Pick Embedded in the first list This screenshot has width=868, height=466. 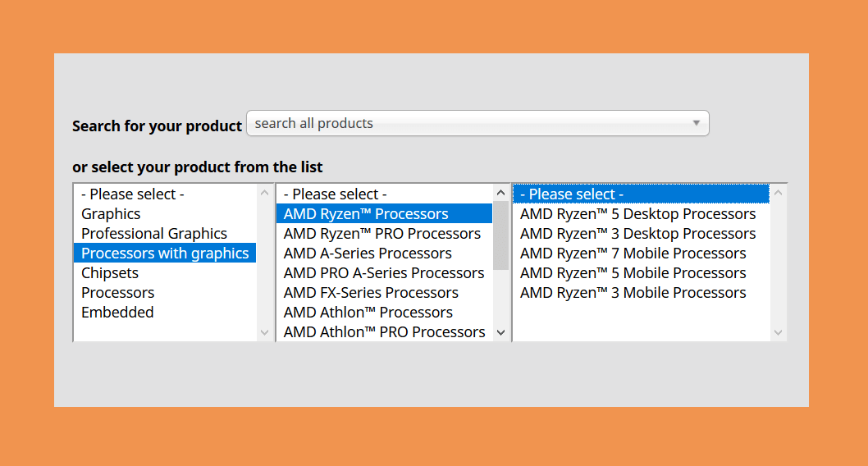point(164,312)
